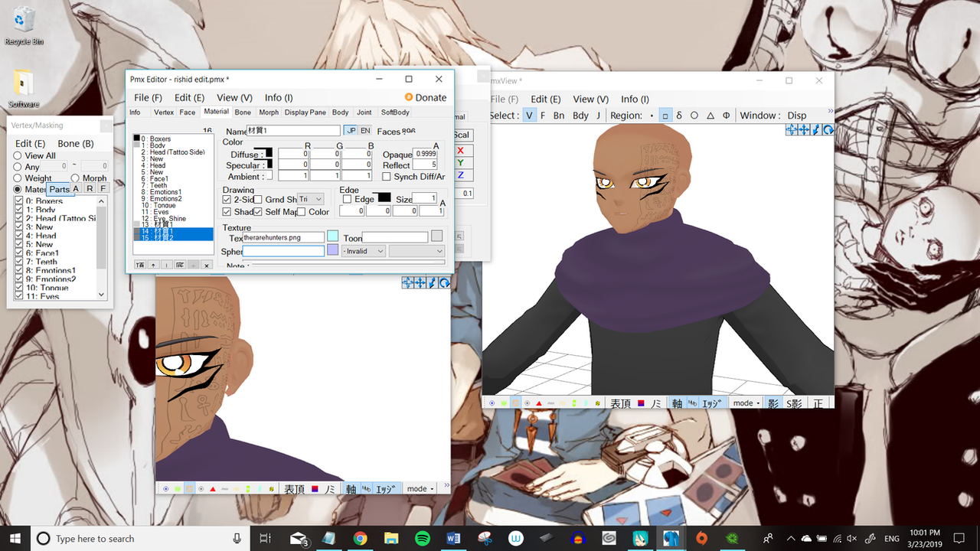
Task: Select the lasso region mode in PmxView
Action: click(679, 116)
